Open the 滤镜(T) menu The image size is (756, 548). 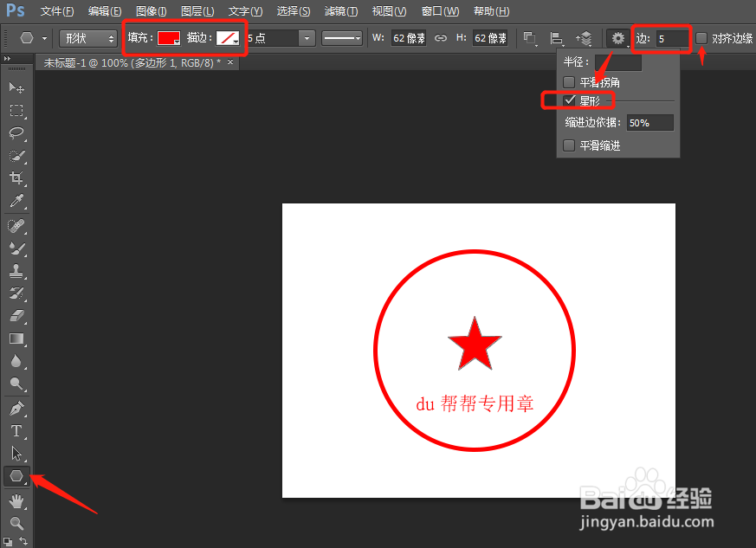(341, 11)
